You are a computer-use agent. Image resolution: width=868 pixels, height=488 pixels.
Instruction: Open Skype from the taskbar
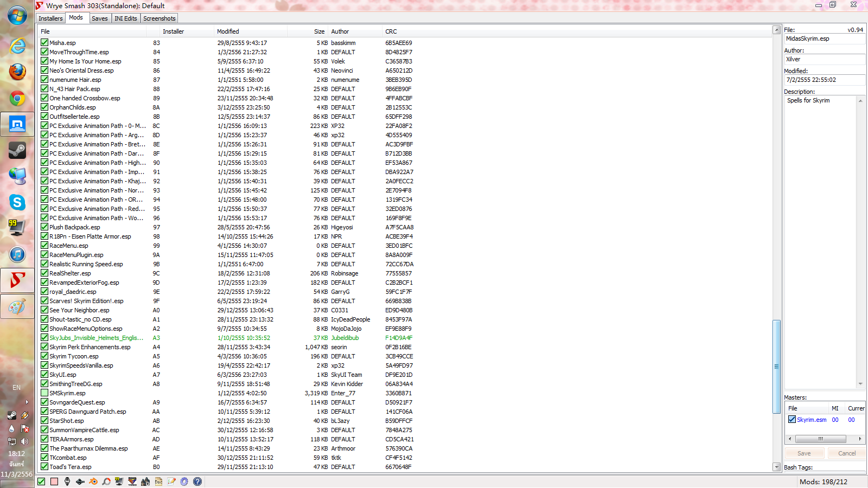(17, 202)
